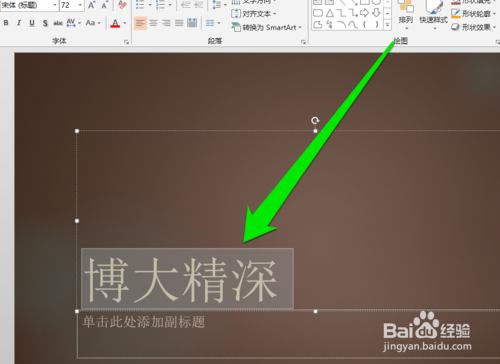The height and width of the screenshot is (364, 500).
Task: Click title text 博大精深
Action: pyautogui.click(x=181, y=280)
